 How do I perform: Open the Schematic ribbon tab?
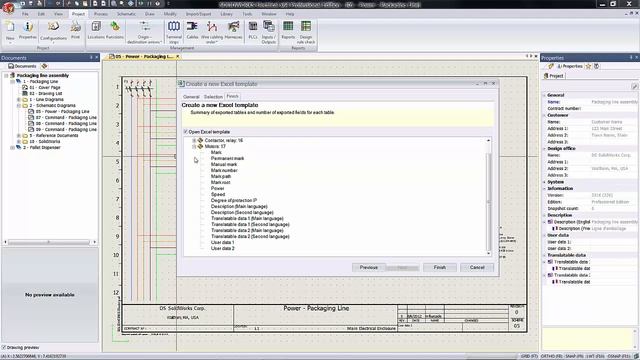coord(126,14)
